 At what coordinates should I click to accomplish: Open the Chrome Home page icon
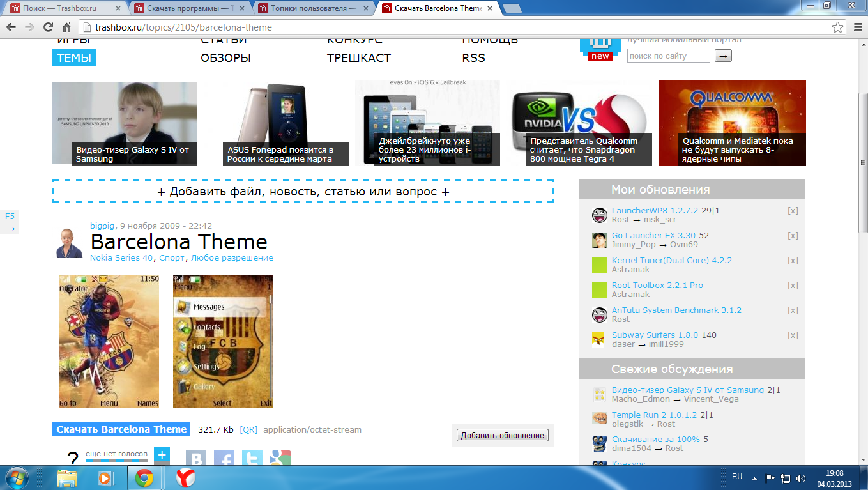pos(66,27)
